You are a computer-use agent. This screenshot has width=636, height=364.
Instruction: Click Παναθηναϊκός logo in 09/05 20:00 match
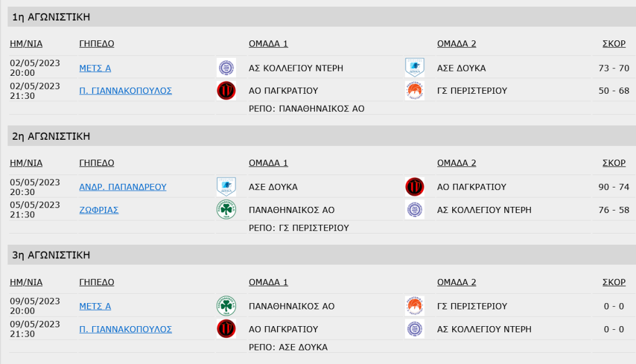tap(226, 306)
